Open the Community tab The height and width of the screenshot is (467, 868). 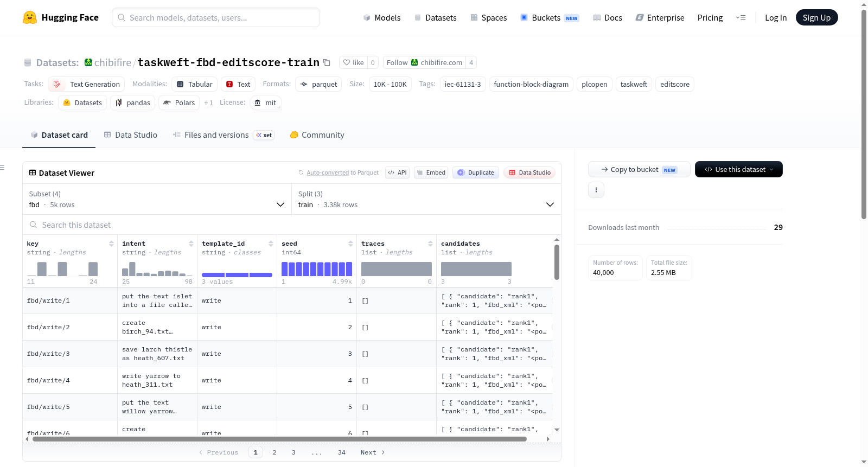pyautogui.click(x=317, y=135)
